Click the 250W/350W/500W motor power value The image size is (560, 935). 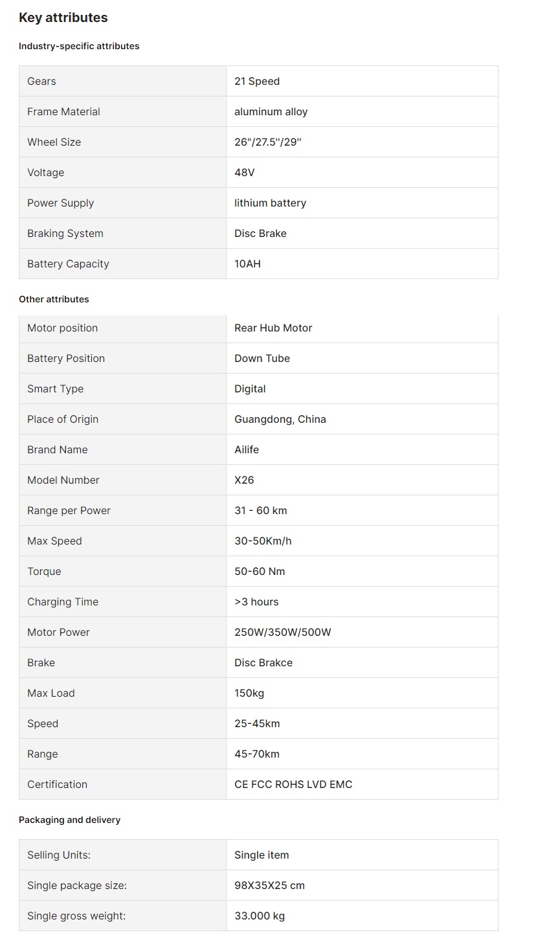tap(282, 633)
